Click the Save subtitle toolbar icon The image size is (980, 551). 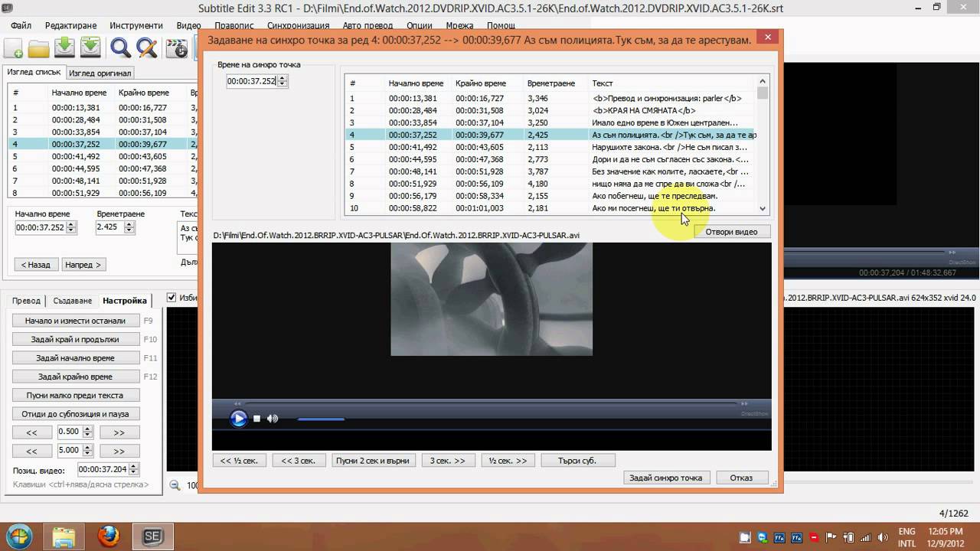pyautogui.click(x=64, y=47)
